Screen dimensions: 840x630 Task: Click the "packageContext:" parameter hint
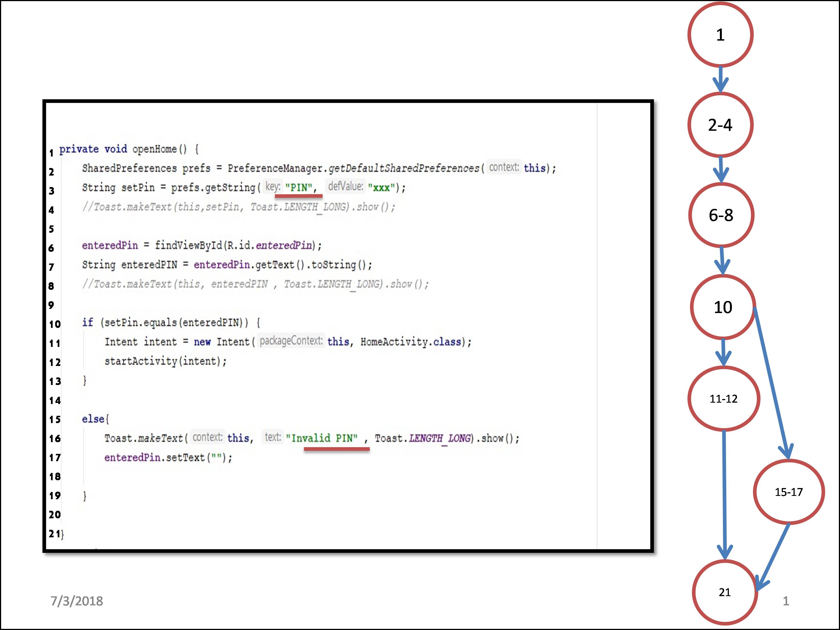[291, 341]
